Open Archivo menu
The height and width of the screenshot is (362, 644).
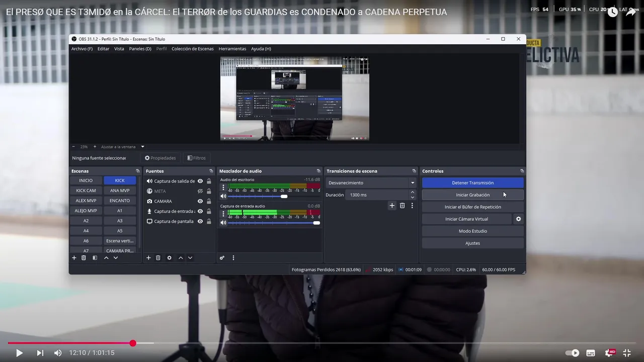tap(82, 49)
